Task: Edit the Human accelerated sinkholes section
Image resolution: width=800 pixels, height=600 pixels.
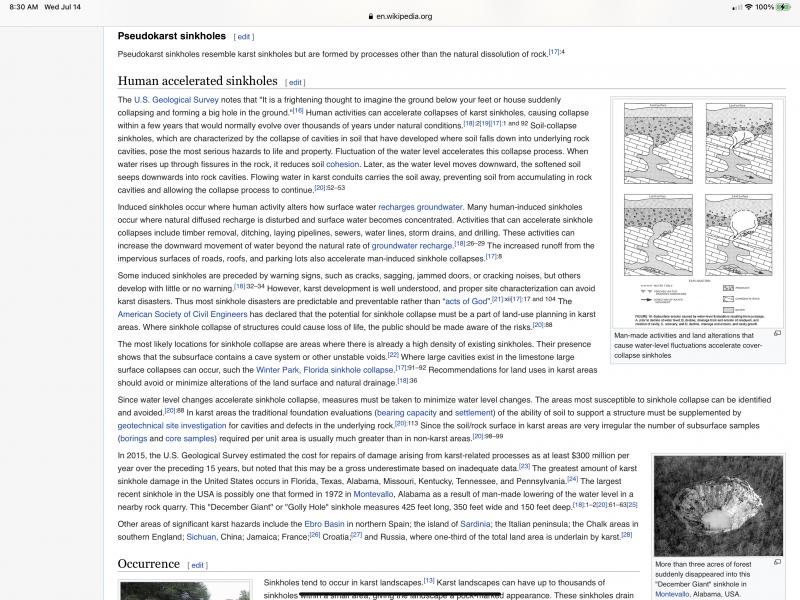Action: (295, 82)
